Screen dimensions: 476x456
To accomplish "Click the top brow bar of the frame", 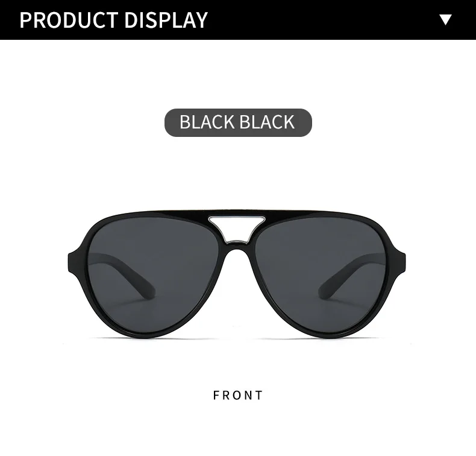I will [x=237, y=212].
